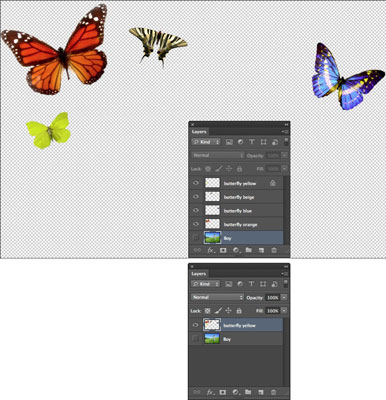Select the butterfly blue layer name
The height and width of the screenshot is (400, 386).
[x=238, y=211]
